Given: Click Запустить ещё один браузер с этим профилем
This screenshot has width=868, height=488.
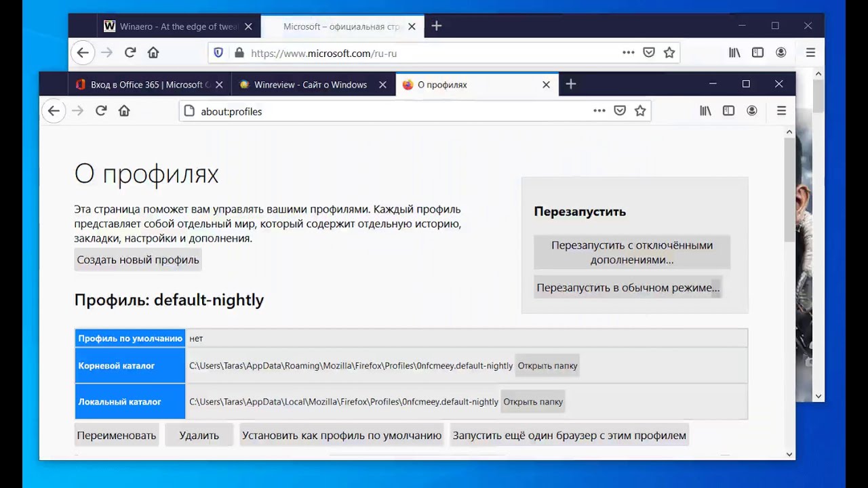Looking at the screenshot, I should coord(570,435).
